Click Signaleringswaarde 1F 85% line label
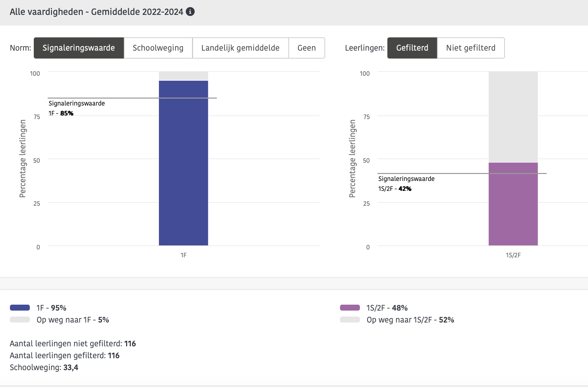The image size is (588, 387). (x=76, y=108)
